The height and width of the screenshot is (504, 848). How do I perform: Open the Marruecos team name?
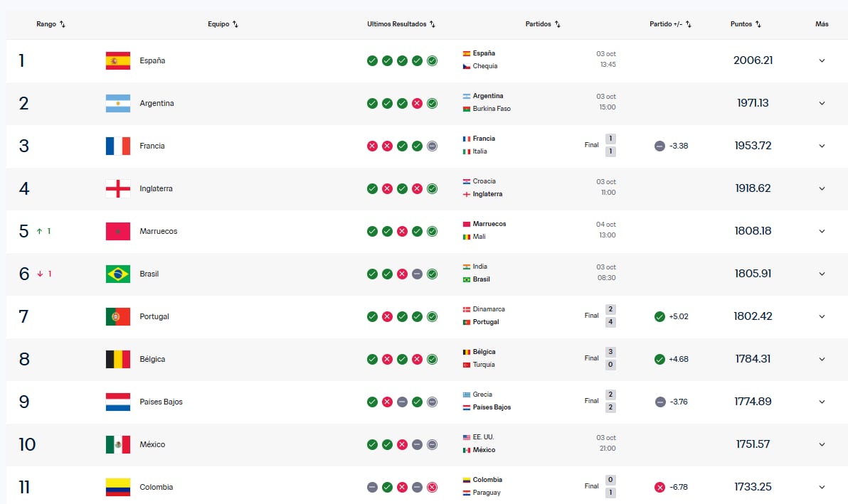tap(159, 231)
